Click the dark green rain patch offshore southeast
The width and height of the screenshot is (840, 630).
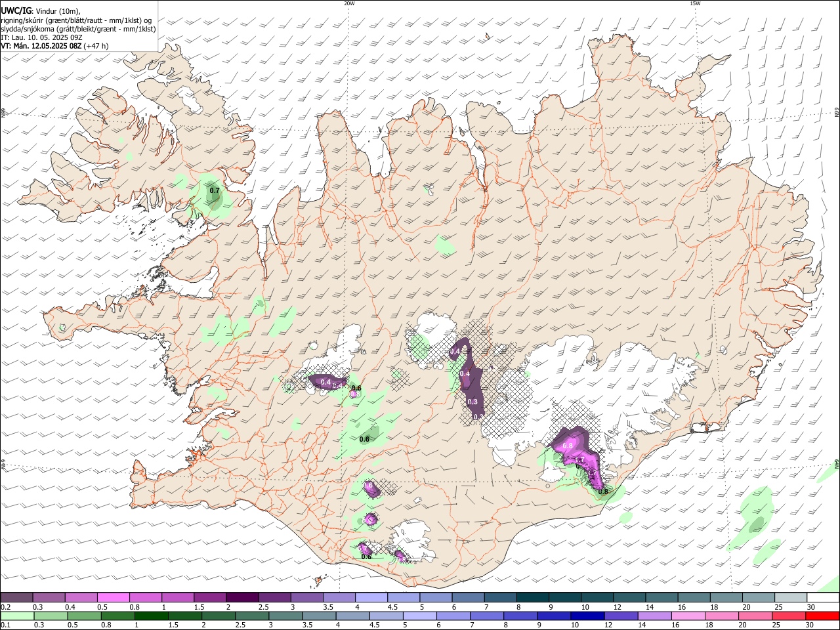click(757, 524)
